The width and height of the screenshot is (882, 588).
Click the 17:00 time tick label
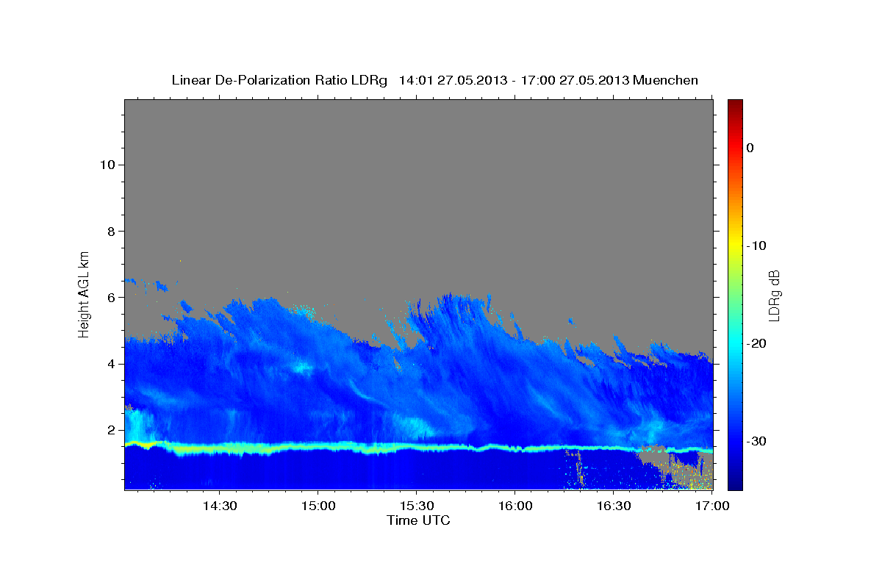(711, 506)
